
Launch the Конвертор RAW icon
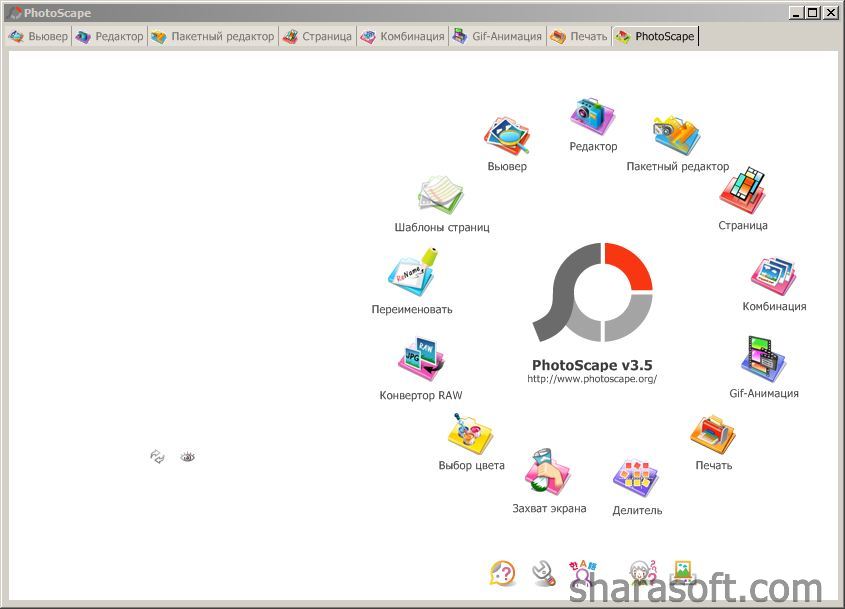point(421,360)
